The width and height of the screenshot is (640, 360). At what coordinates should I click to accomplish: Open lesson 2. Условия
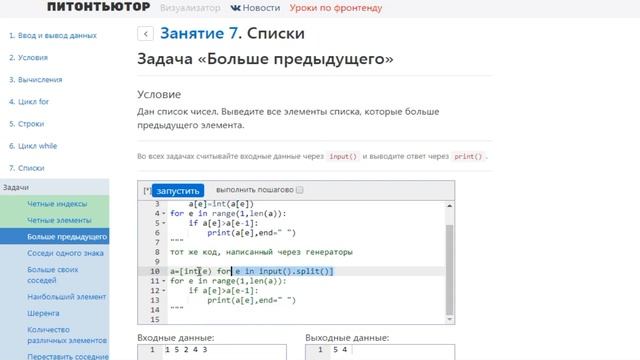coord(28,58)
